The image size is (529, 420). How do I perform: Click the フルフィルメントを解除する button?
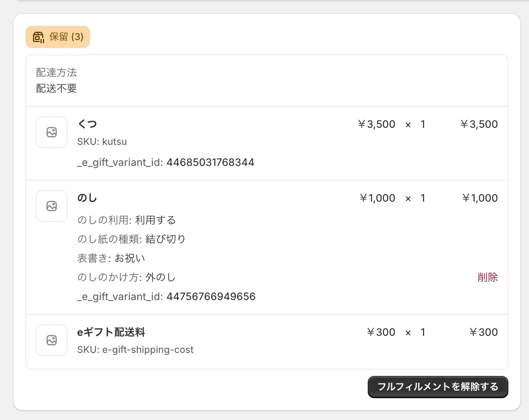[x=438, y=387]
